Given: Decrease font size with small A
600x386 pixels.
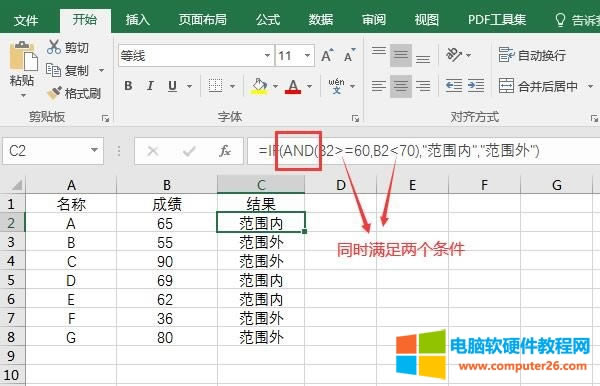Looking at the screenshot, I should [x=349, y=56].
